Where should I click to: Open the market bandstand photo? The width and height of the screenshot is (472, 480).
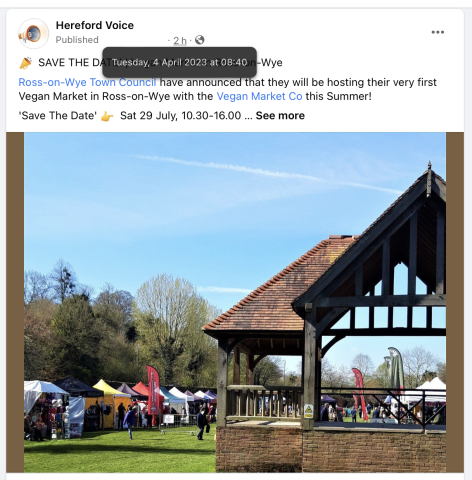235,302
